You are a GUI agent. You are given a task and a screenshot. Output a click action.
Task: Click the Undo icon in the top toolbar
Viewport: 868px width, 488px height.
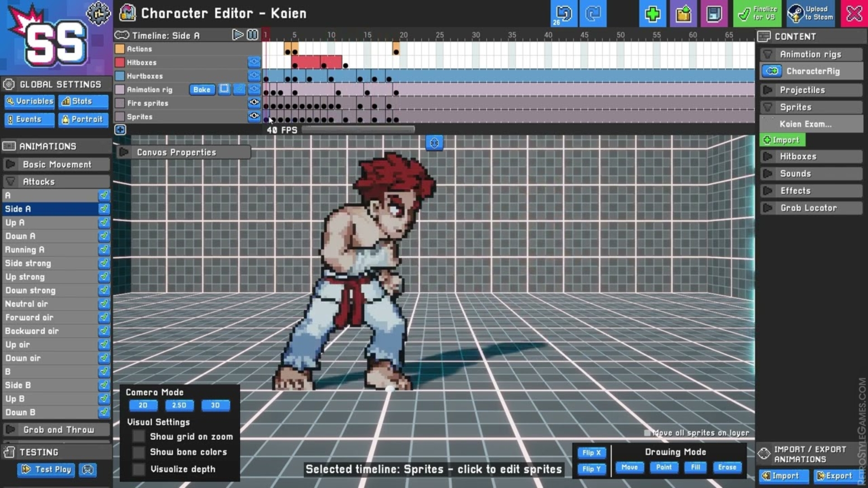pyautogui.click(x=563, y=14)
